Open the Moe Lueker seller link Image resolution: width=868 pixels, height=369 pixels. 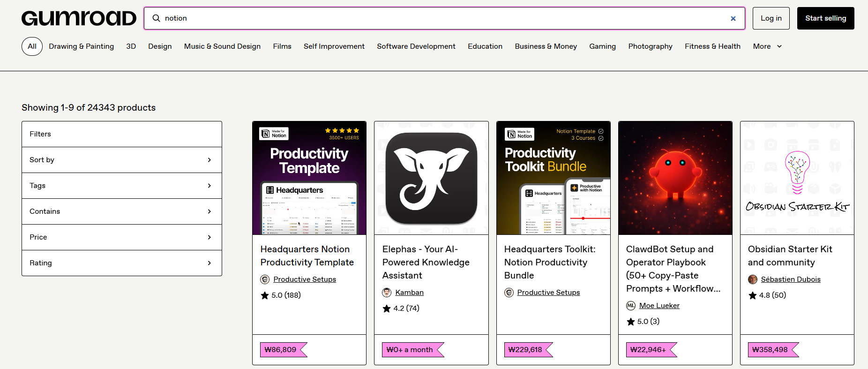click(x=659, y=306)
